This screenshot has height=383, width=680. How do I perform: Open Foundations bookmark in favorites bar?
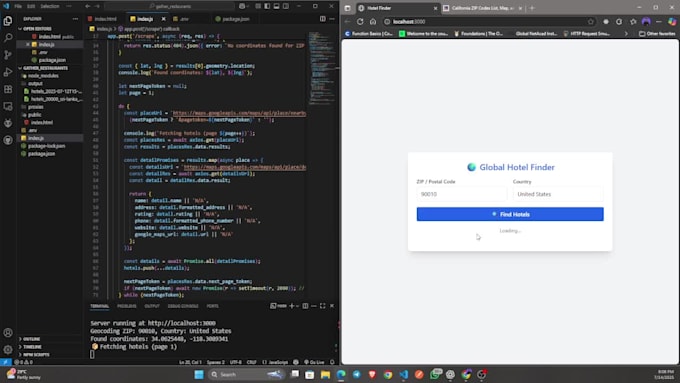(x=478, y=33)
